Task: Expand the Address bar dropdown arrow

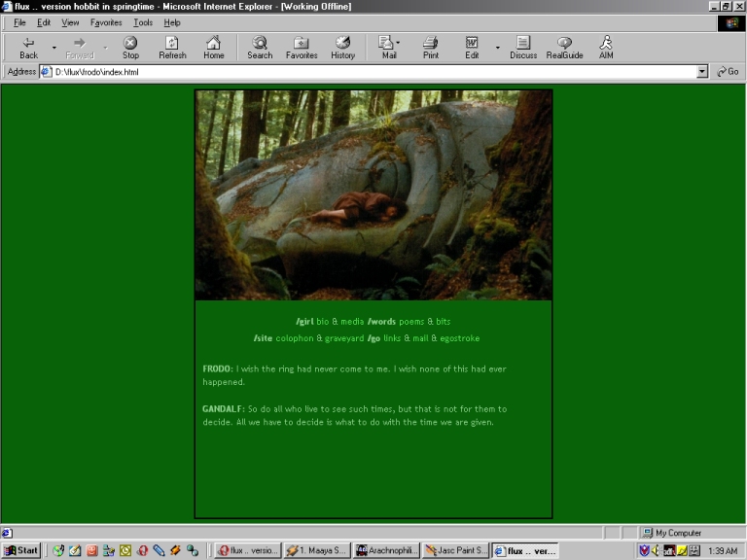Action: (702, 72)
